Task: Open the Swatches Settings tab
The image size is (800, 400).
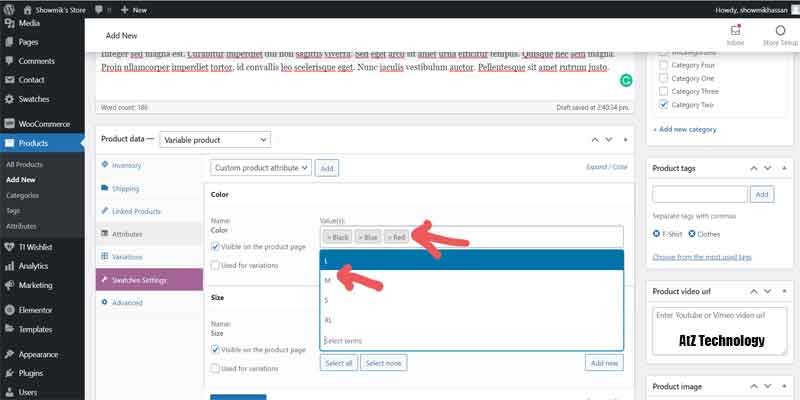Action: pyautogui.click(x=139, y=280)
